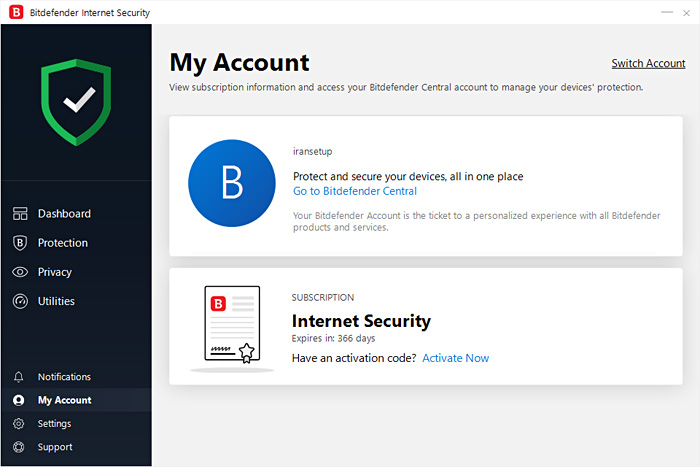The image size is (700, 467).
Task: Minimize the Bitdefender window
Action: (666, 12)
